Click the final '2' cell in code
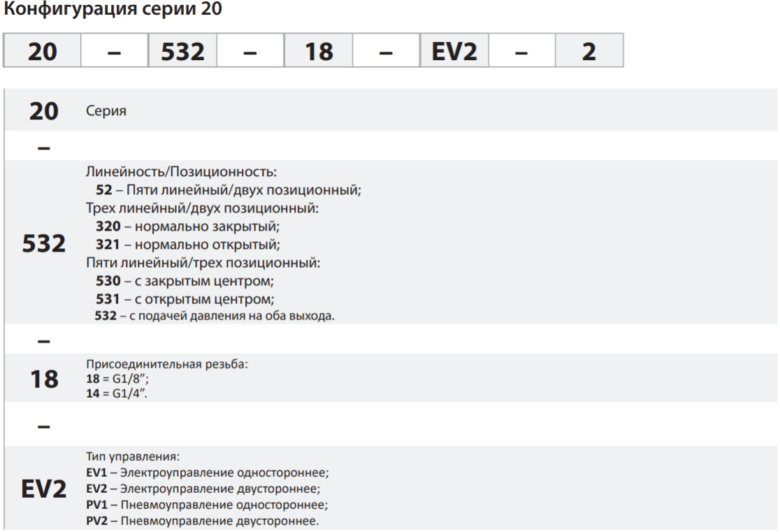 pyautogui.click(x=589, y=52)
